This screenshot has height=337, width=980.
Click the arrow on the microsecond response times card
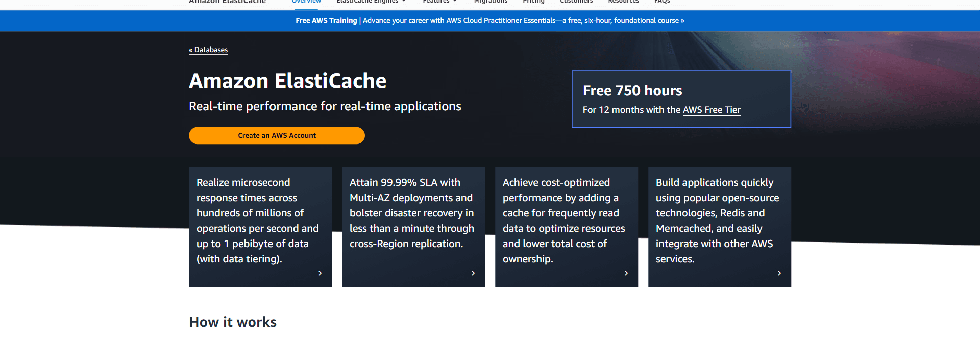click(x=320, y=273)
